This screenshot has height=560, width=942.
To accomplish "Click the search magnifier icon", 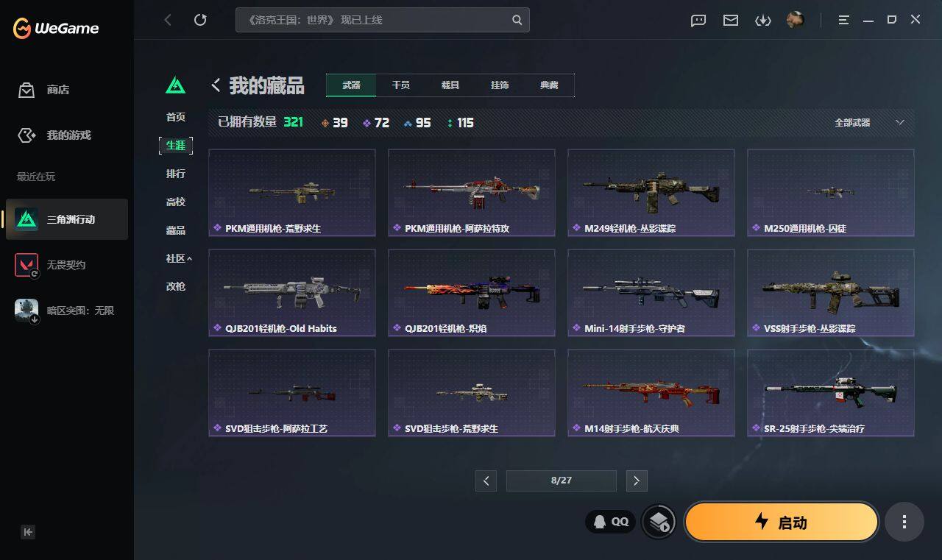I will pos(517,20).
